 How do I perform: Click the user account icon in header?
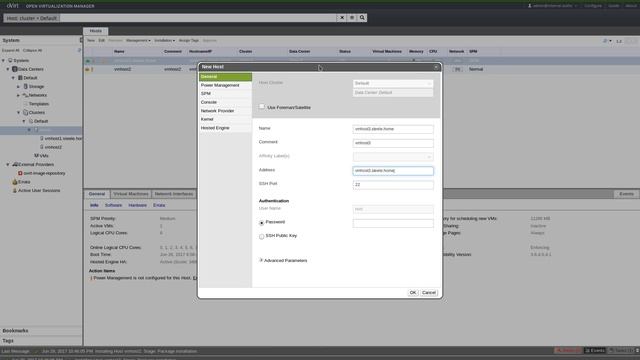pos(530,6)
